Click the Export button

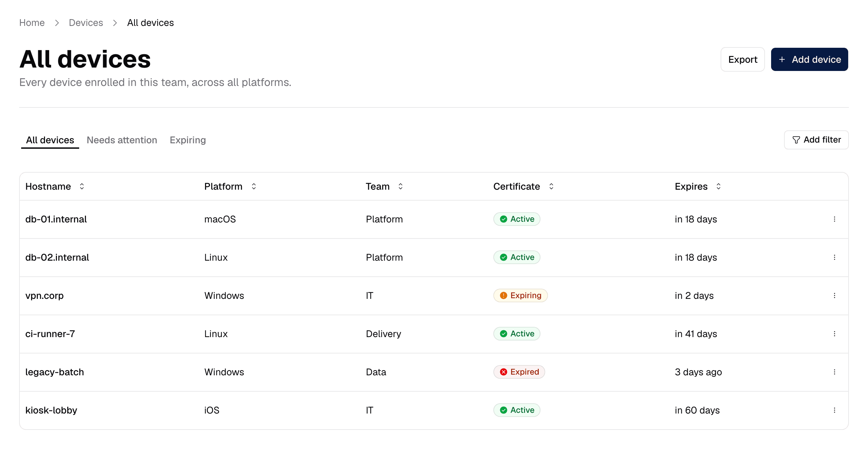(x=742, y=59)
